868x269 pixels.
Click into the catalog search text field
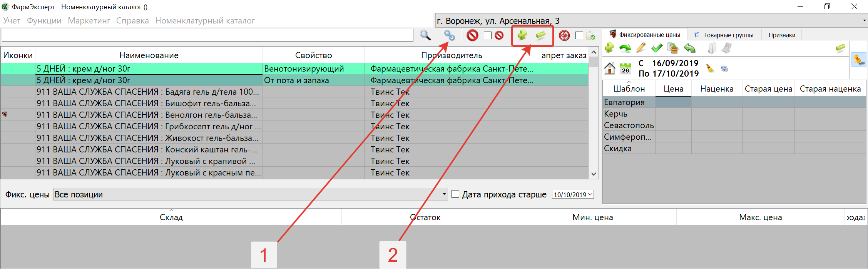pos(207,35)
